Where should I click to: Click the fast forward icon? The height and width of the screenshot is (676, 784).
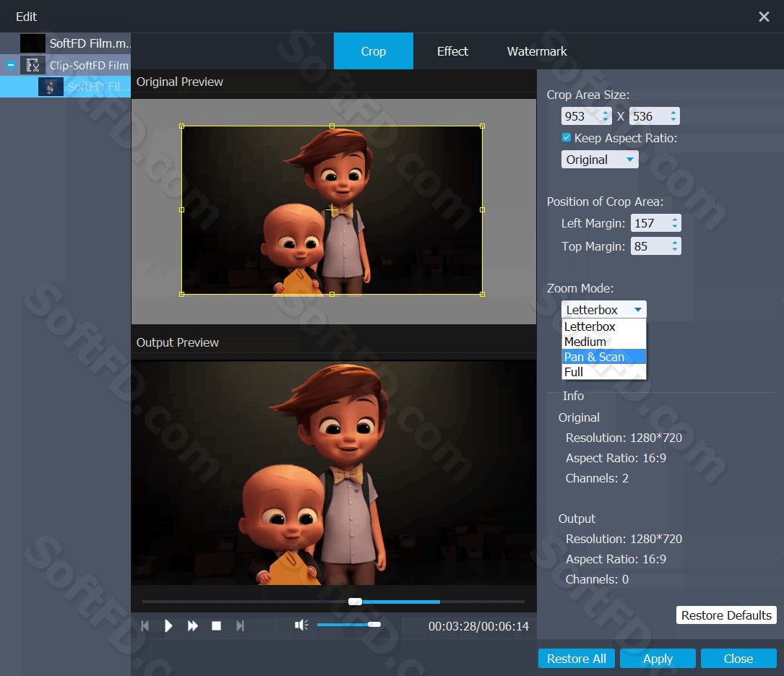pos(192,626)
